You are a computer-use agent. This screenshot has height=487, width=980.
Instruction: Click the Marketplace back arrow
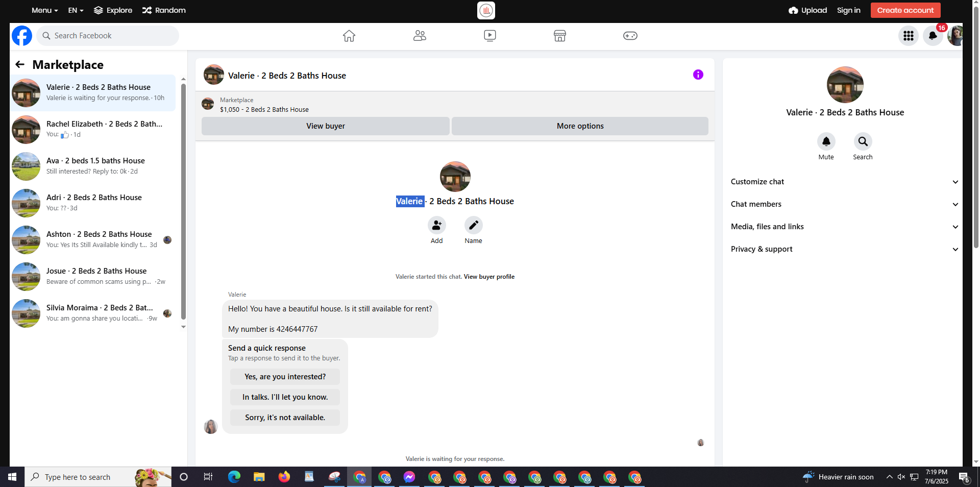(x=20, y=64)
